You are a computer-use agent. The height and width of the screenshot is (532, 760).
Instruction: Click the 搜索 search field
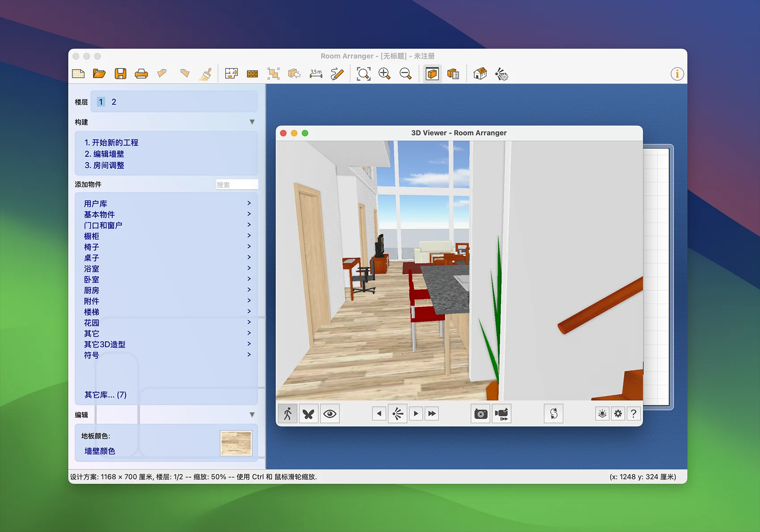pyautogui.click(x=237, y=184)
